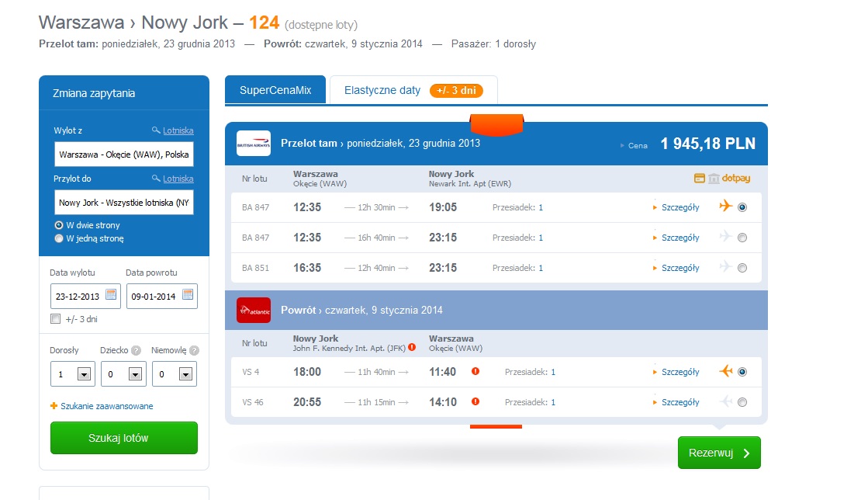
Task: Click the Data wylotu date field
Action: 85,296
